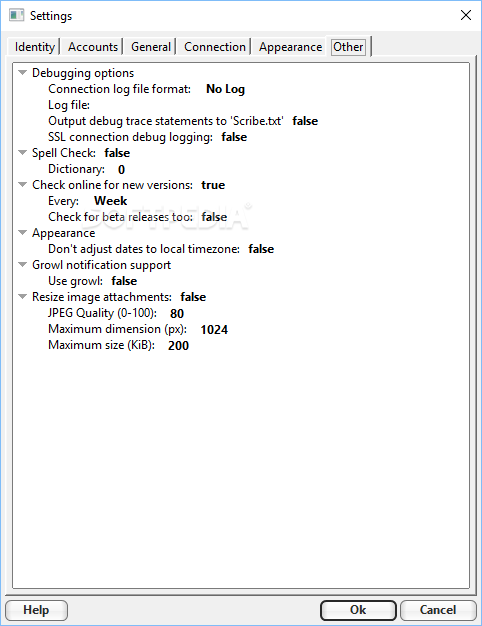482x626 pixels.
Task: Cancel the settings changes
Action: 438,610
